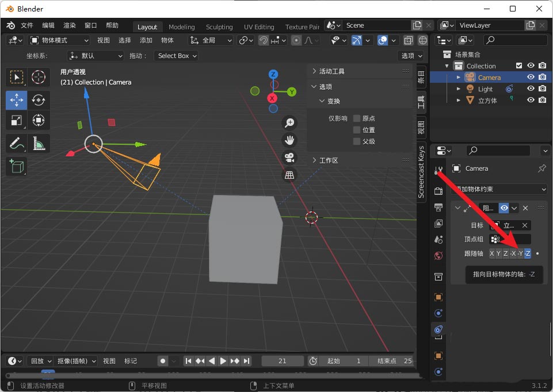Open the 渲染 menu

coord(68,25)
